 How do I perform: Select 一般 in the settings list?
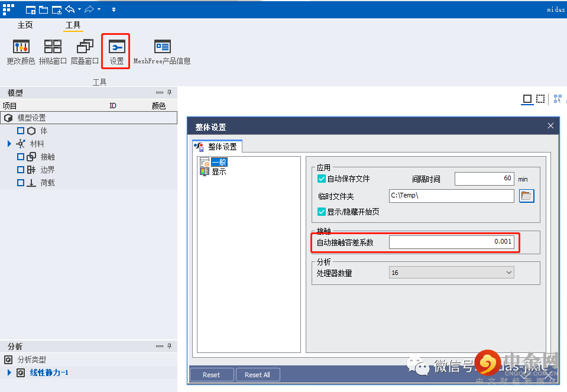(x=219, y=162)
